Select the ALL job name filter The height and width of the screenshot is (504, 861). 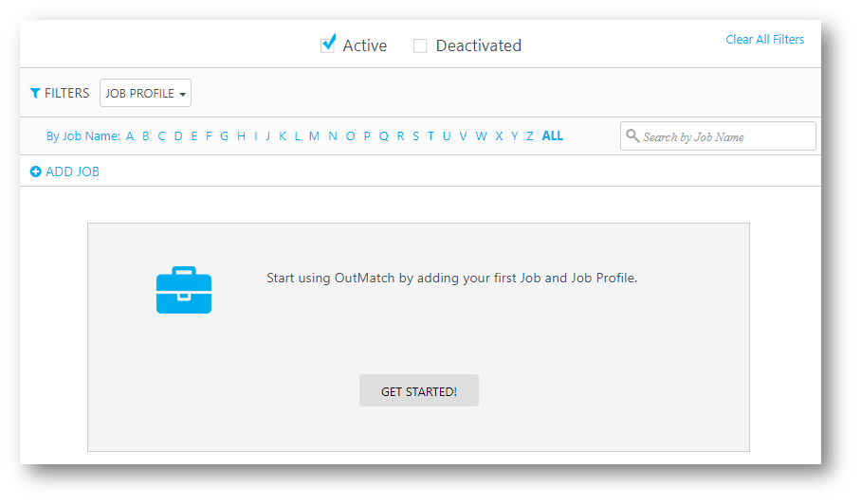[553, 135]
